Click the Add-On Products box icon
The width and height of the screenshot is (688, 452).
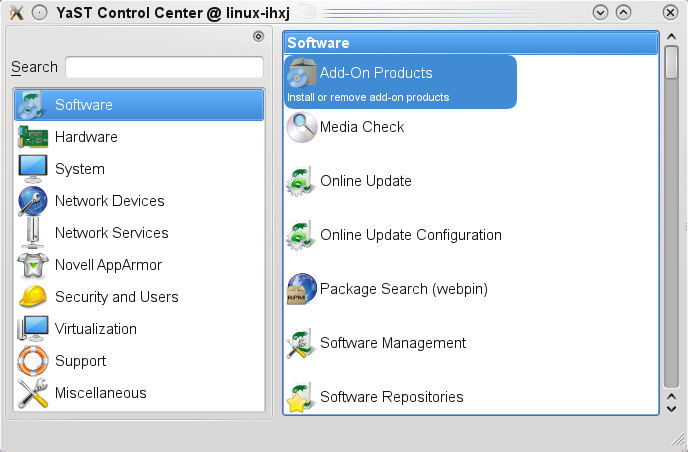pos(302,73)
